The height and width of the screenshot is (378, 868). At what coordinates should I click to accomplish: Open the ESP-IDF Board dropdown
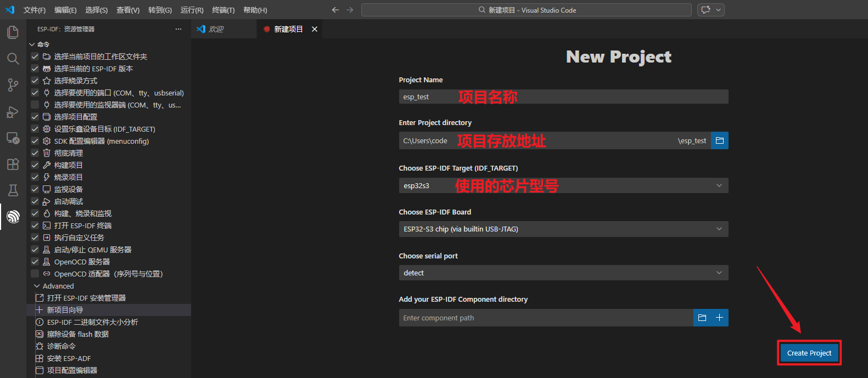(563, 229)
